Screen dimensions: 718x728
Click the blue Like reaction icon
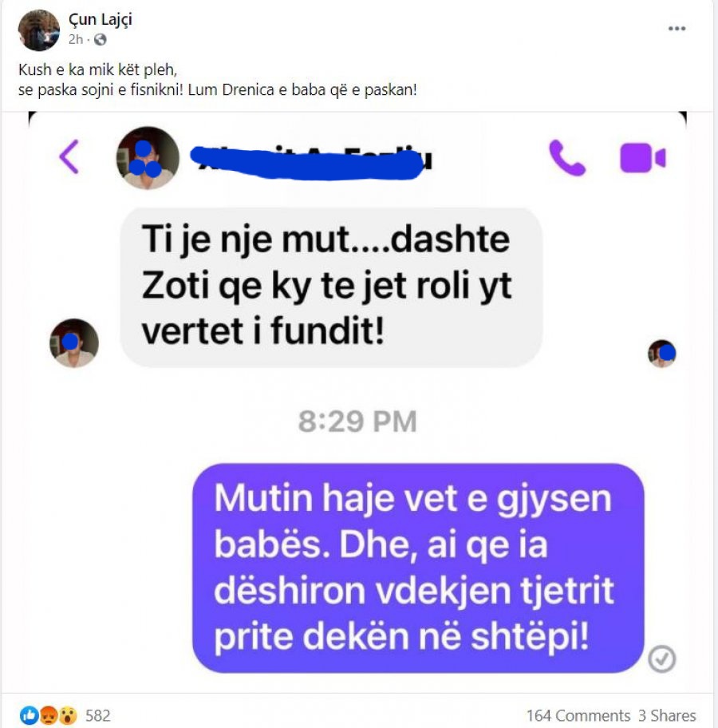29,715
